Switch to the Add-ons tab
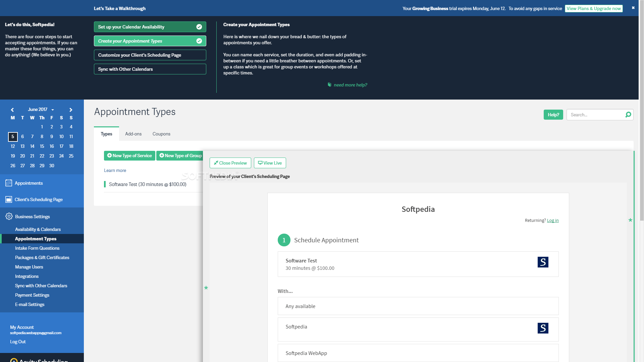 (133, 134)
